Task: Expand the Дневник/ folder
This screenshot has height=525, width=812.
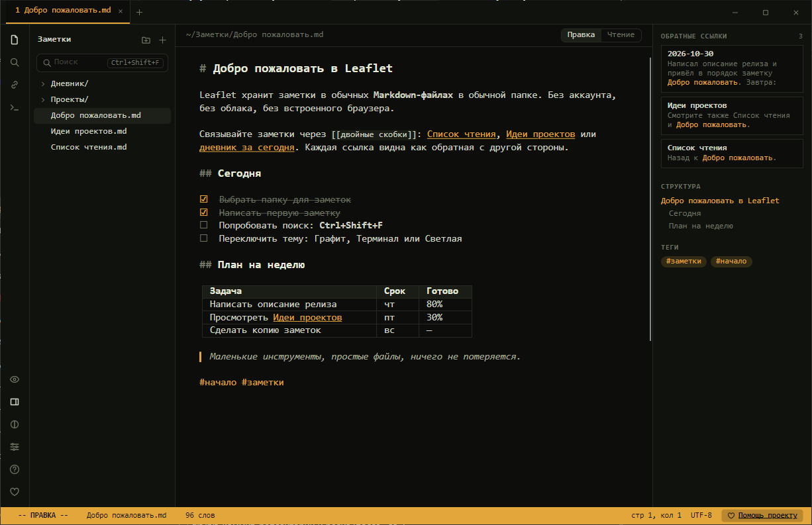Action: click(102, 84)
